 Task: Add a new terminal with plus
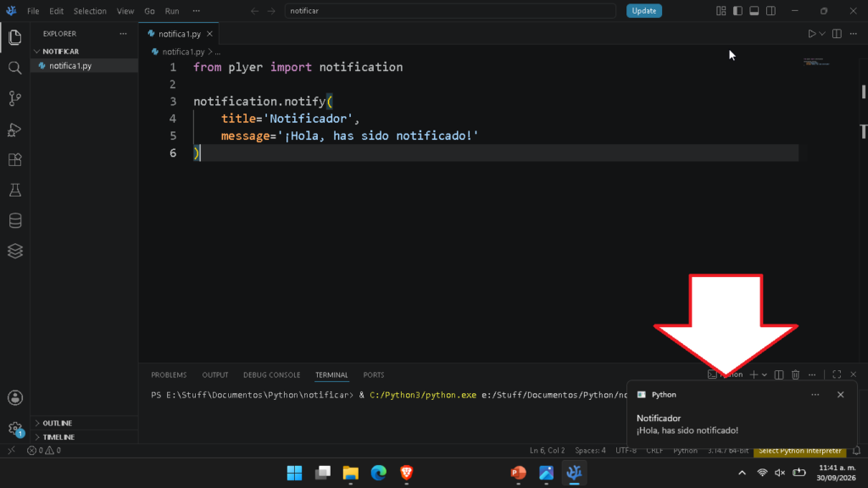pos(754,374)
